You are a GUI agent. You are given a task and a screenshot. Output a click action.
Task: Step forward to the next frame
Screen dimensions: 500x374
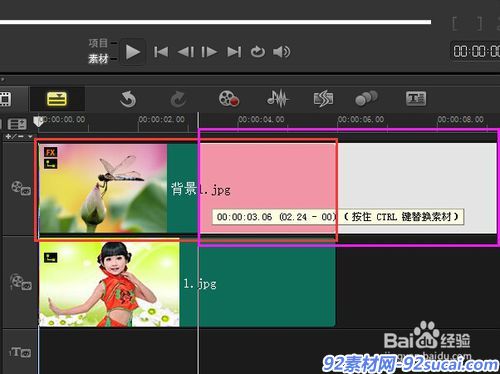209,52
